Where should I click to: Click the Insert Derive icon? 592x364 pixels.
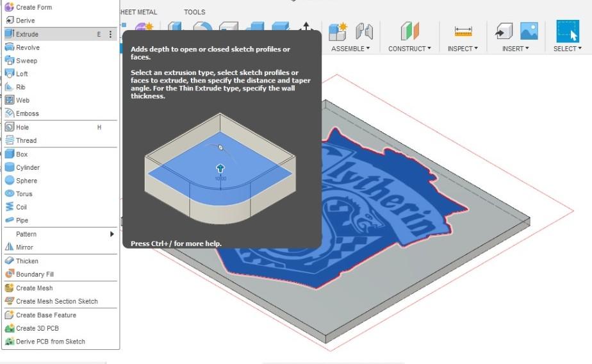(504, 31)
